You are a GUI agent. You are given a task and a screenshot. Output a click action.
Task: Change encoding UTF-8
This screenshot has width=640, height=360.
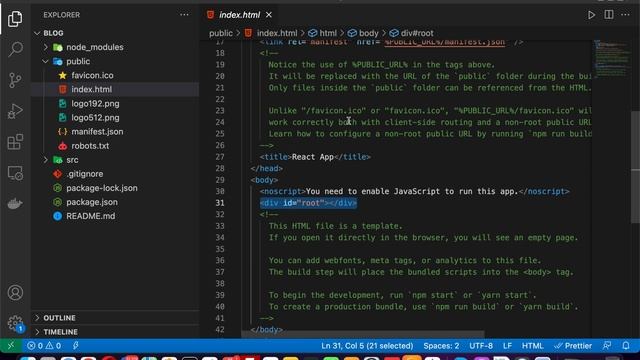[481, 346]
